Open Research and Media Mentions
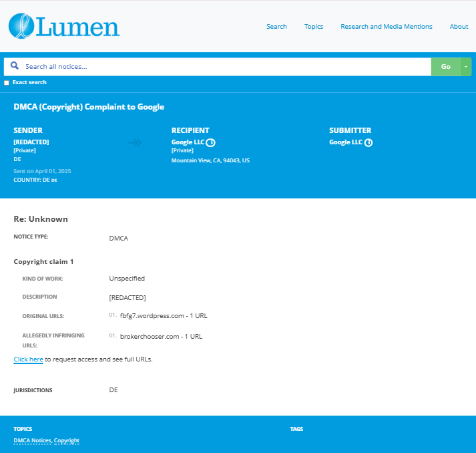Viewport: 476px width, 453px height. tap(386, 27)
